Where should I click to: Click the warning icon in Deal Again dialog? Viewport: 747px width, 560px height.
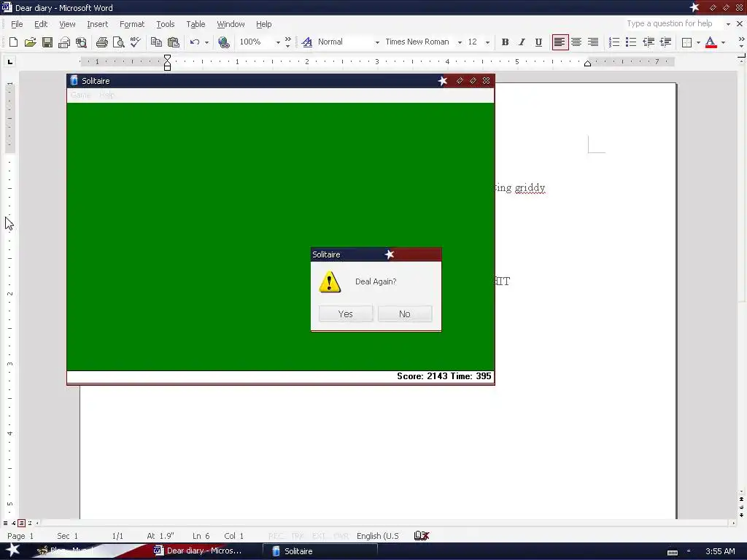point(330,281)
